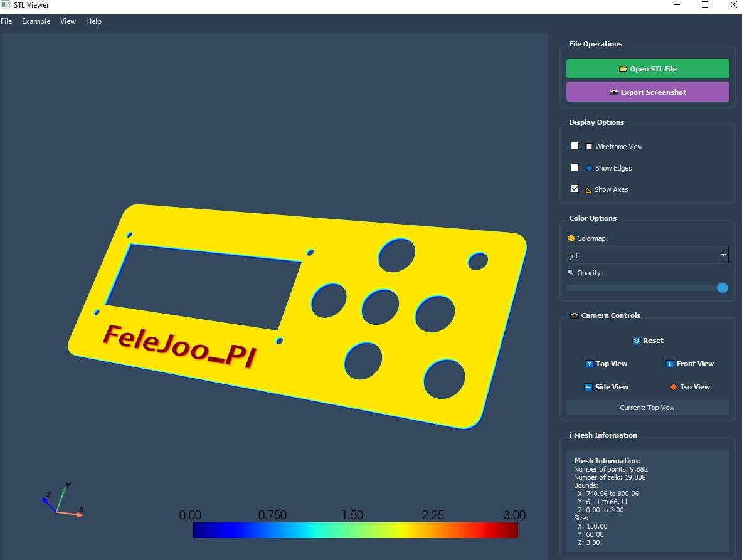The image size is (742, 560).
Task: Click the Y: 6.11 to 66.11 bounds
Action: (x=602, y=502)
